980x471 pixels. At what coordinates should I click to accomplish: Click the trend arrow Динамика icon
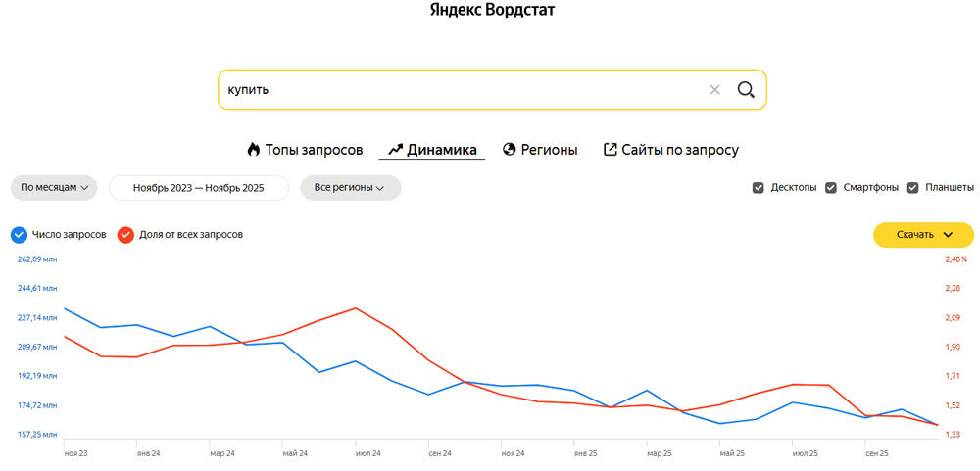[x=396, y=150]
